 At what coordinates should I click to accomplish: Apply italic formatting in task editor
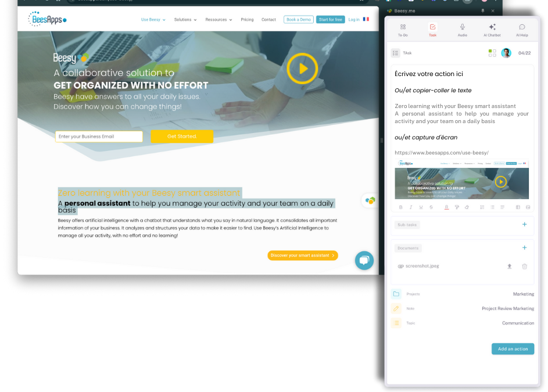411,207
